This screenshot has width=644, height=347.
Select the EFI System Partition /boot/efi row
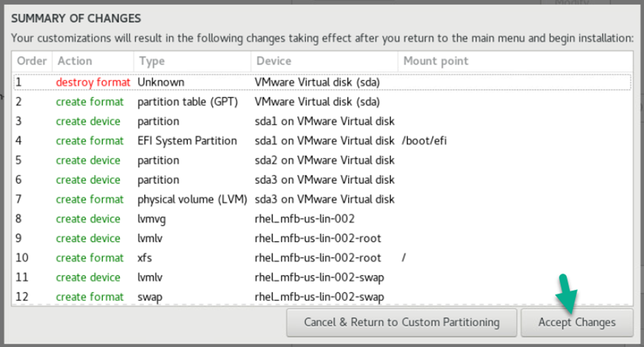click(x=323, y=141)
